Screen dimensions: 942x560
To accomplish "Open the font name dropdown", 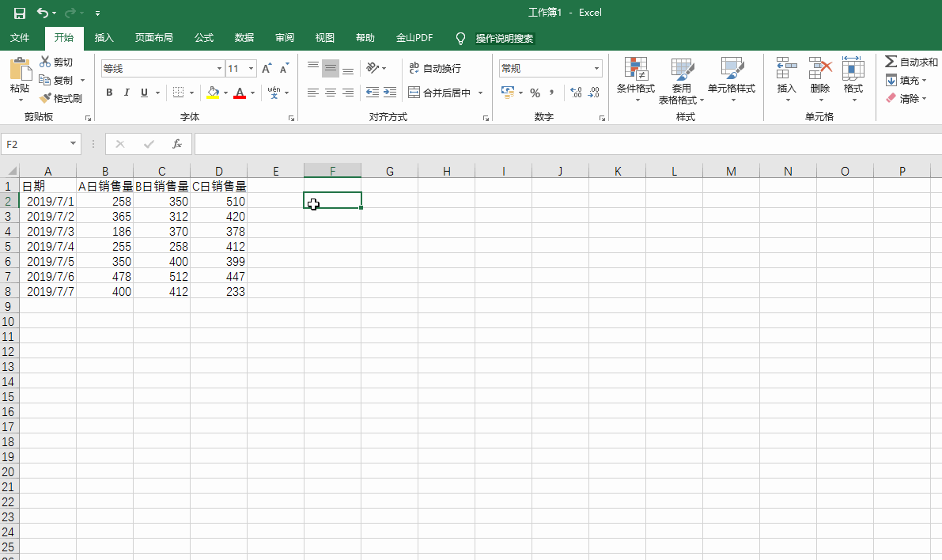I will [x=220, y=69].
